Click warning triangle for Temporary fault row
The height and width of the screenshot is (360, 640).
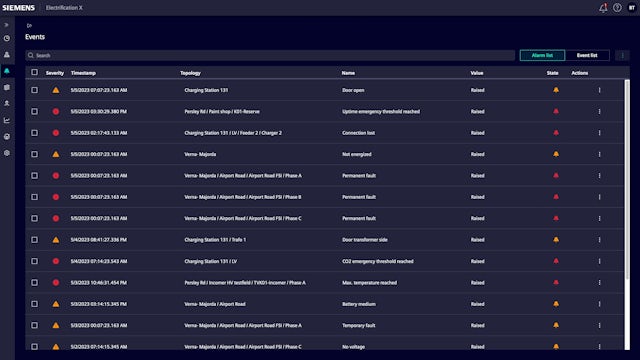click(56, 325)
